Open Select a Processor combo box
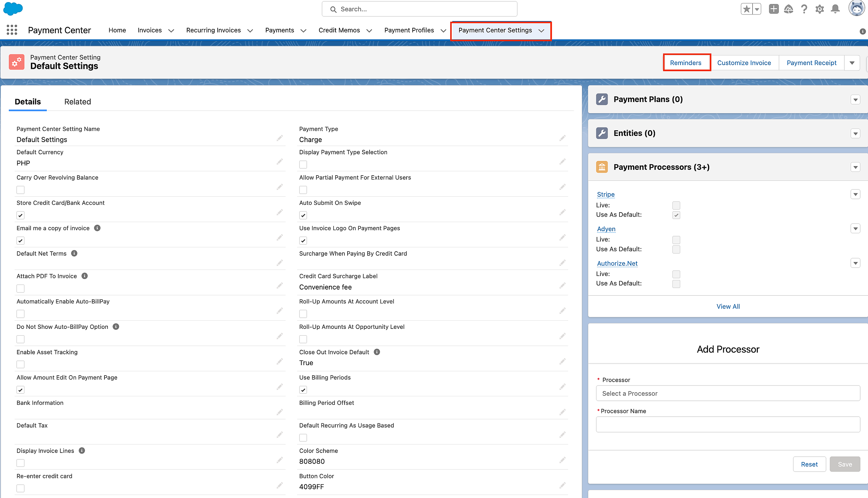 728,393
